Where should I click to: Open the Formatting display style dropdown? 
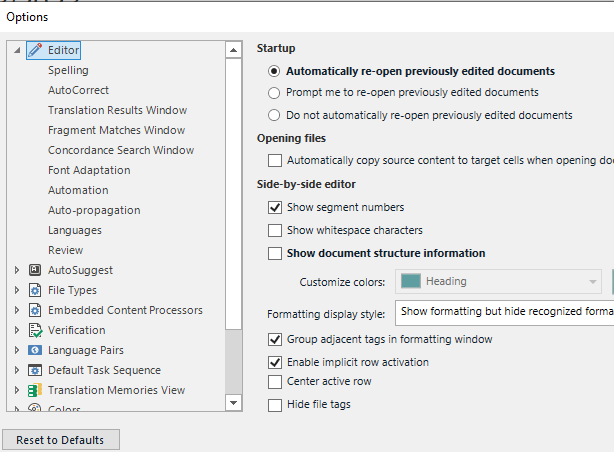pos(505,313)
